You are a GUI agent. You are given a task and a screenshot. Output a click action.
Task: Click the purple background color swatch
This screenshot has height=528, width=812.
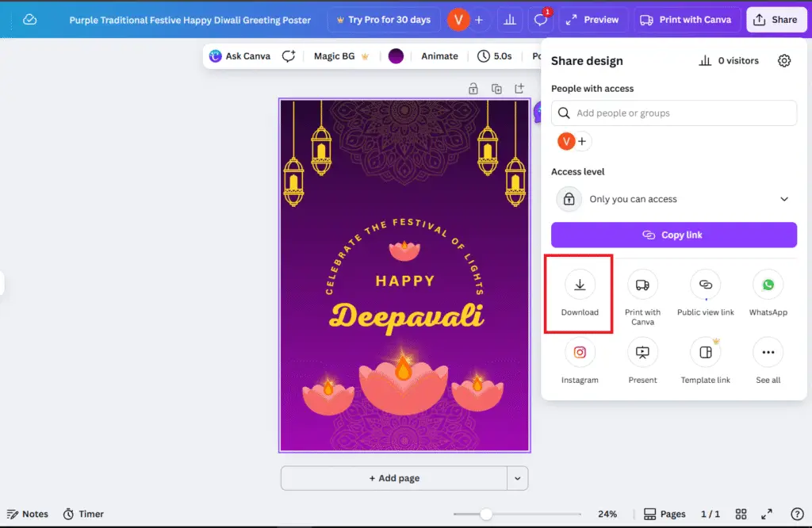pos(396,56)
